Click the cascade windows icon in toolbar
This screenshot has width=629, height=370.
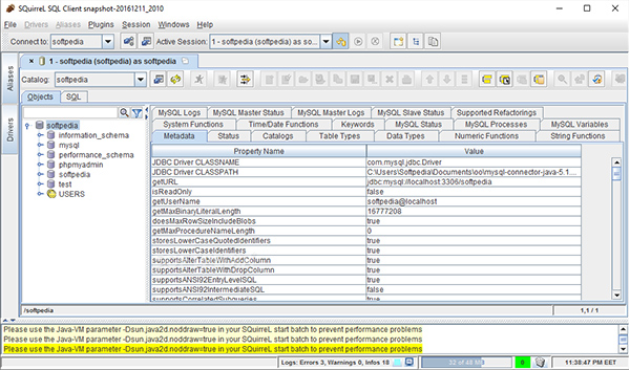433,42
